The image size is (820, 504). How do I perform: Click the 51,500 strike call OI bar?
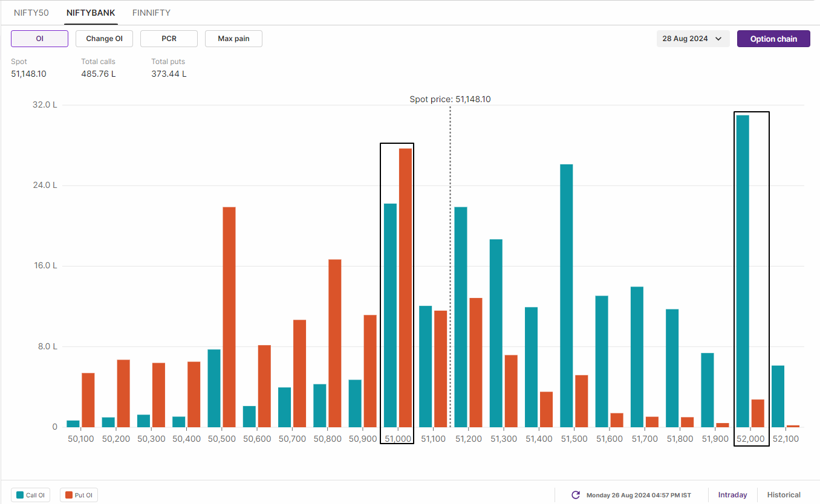(x=567, y=296)
